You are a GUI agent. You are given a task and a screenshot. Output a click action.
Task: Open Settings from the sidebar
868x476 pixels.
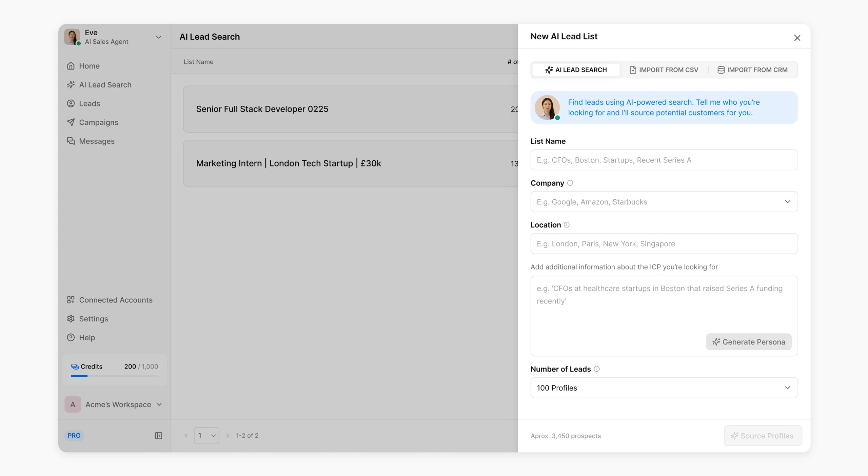(x=87, y=319)
